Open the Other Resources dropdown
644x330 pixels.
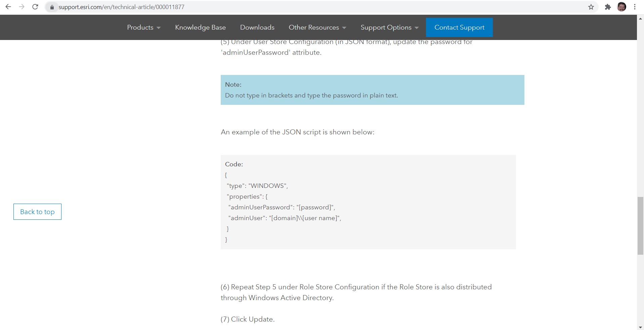click(317, 27)
